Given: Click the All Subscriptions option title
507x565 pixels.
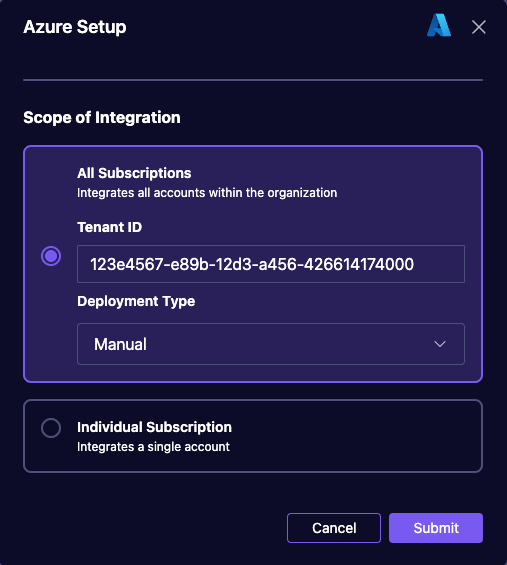Looking at the screenshot, I should point(134,173).
